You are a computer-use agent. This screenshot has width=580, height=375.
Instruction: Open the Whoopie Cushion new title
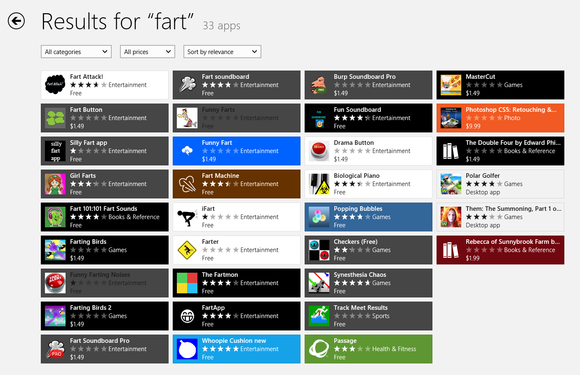[234, 341]
